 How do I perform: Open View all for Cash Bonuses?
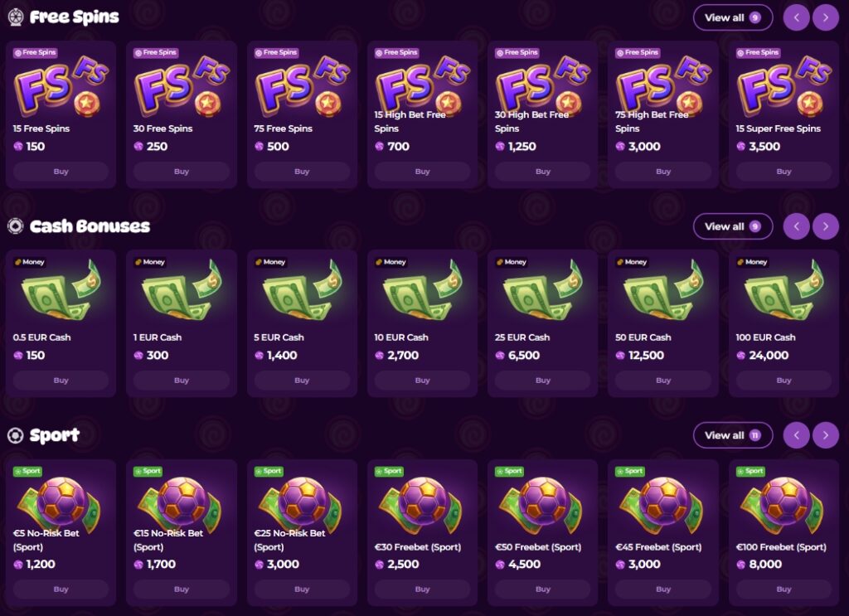click(x=733, y=226)
